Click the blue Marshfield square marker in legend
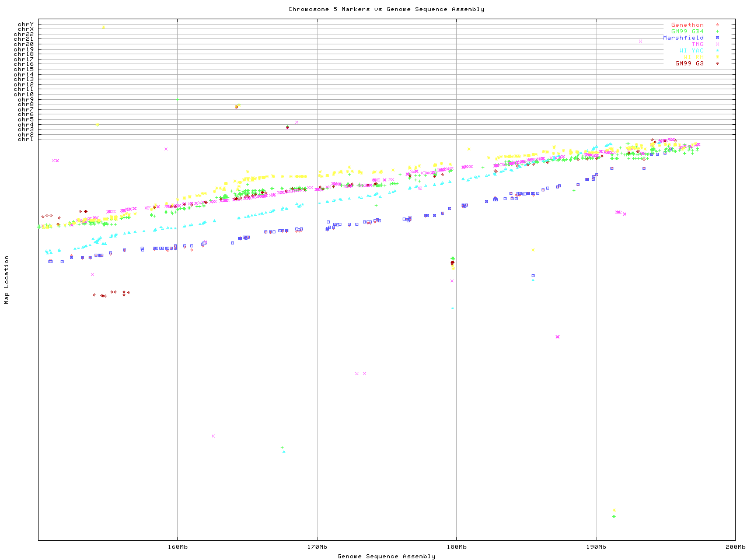This screenshot has width=747, height=560. [x=717, y=38]
